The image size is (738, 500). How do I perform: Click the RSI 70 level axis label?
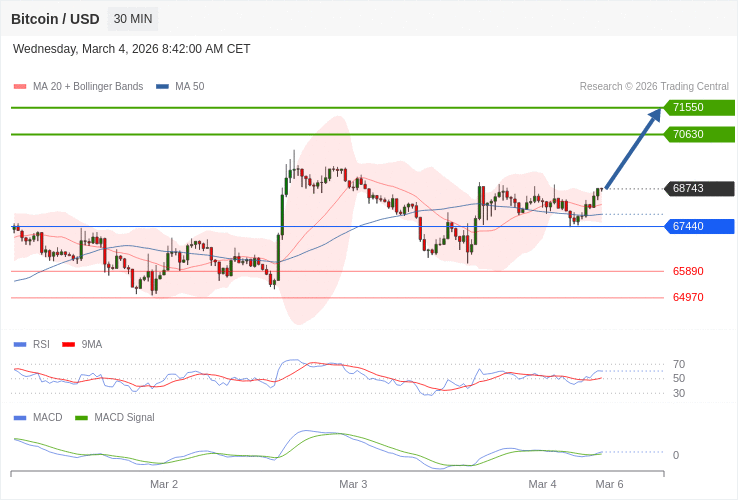pyautogui.click(x=679, y=364)
